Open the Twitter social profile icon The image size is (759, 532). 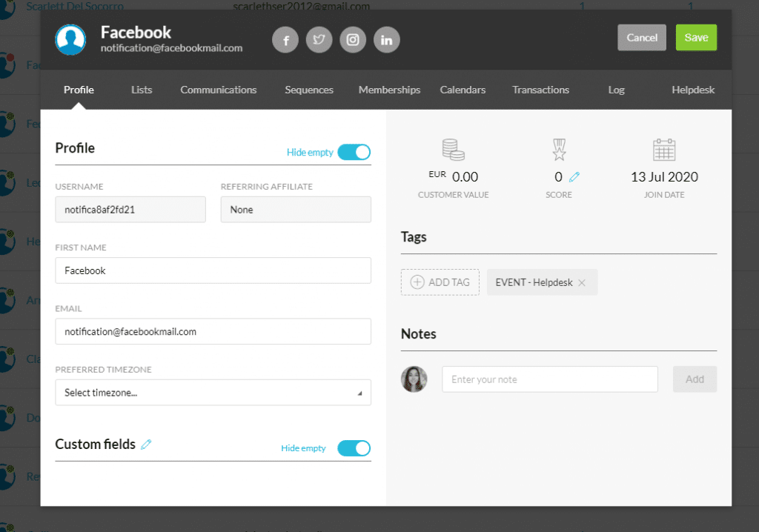(x=319, y=40)
